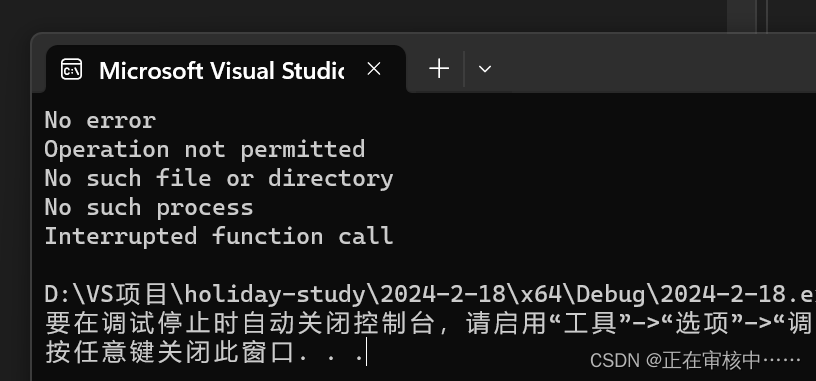
Task: Click the 'Operation not permitted' output line
Action: (x=205, y=149)
